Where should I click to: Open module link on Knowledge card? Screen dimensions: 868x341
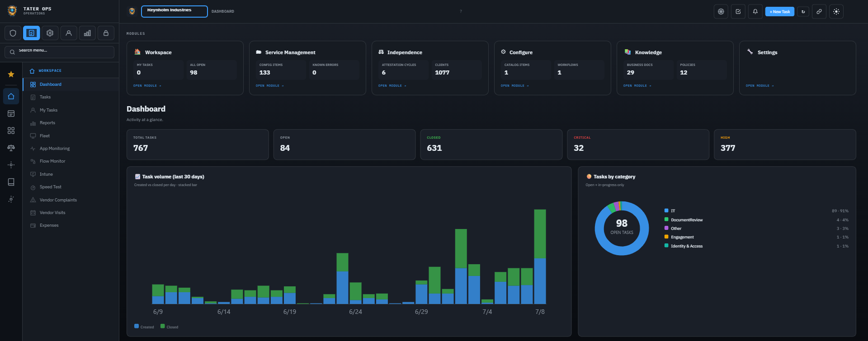[x=637, y=86]
